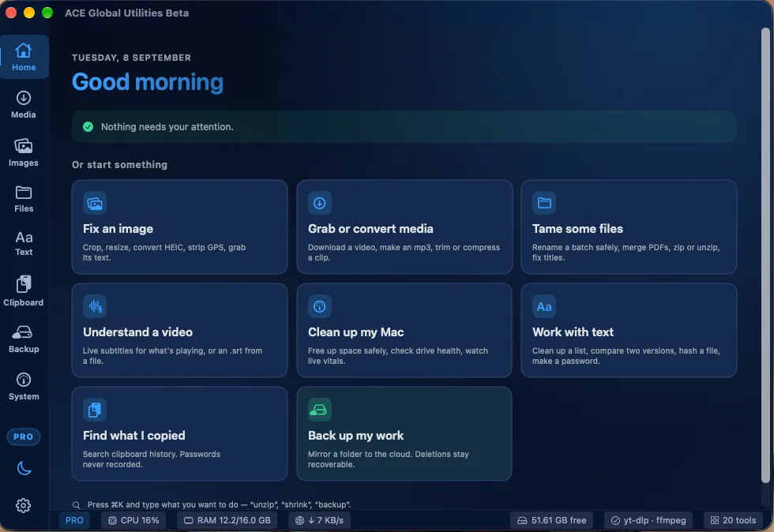Click the disk drive icon in status bar

(522, 521)
